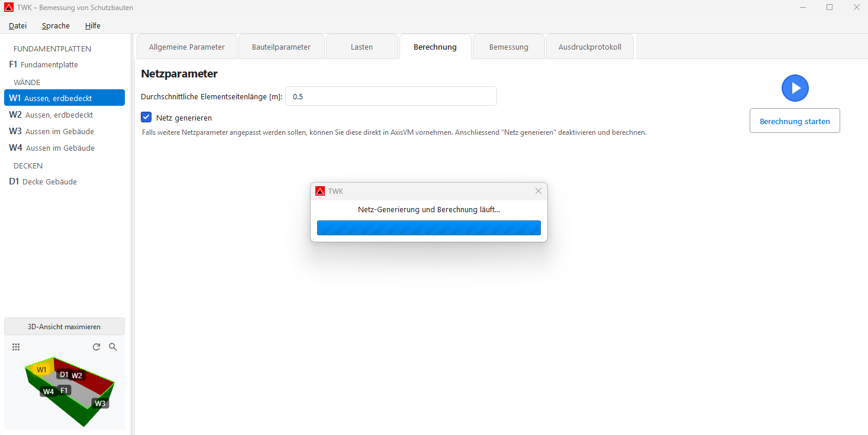
Task: Open the Lasten tab
Action: click(x=362, y=46)
